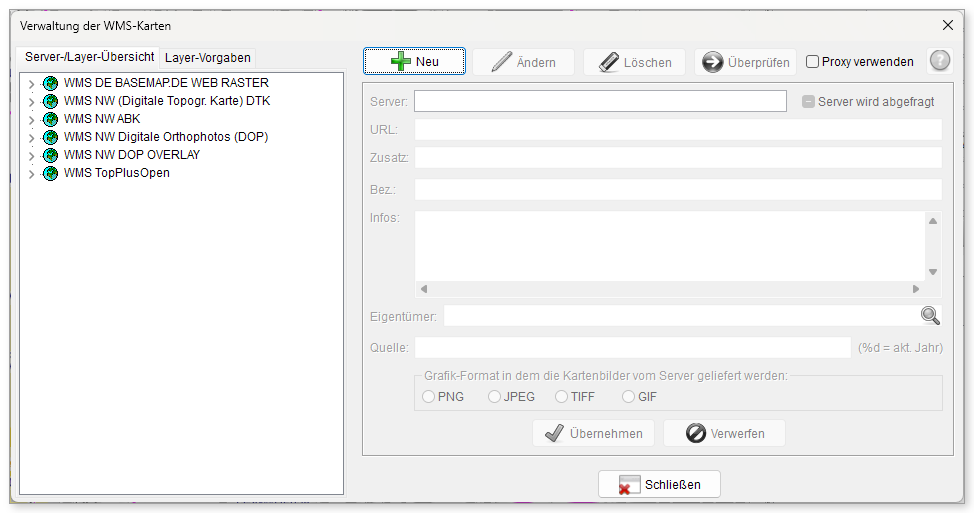974x513 pixels.
Task: Click the eraser Löschen button
Action: tap(634, 62)
